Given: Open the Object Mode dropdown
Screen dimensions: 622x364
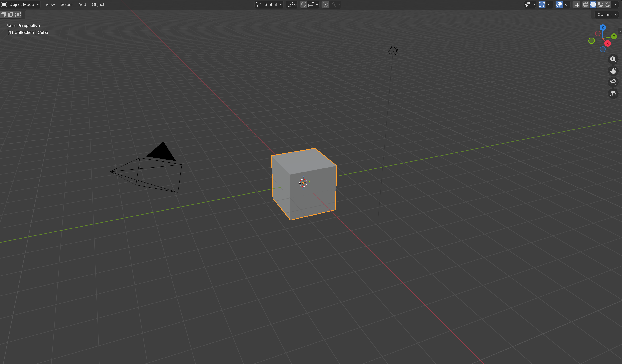Looking at the screenshot, I should (21, 4).
